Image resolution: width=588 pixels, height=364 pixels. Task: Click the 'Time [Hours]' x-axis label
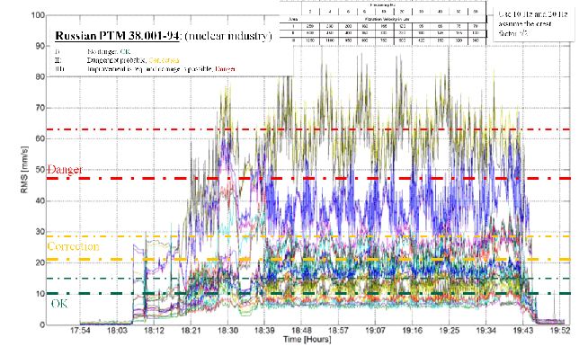point(307,342)
